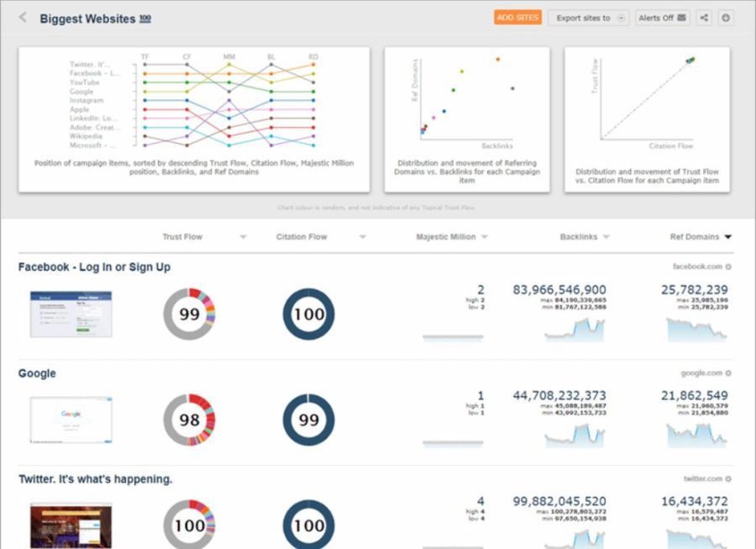Open the Ref Domains vs Backlinks scatter chart
Screen dimensions: 756x549
tap(467, 119)
